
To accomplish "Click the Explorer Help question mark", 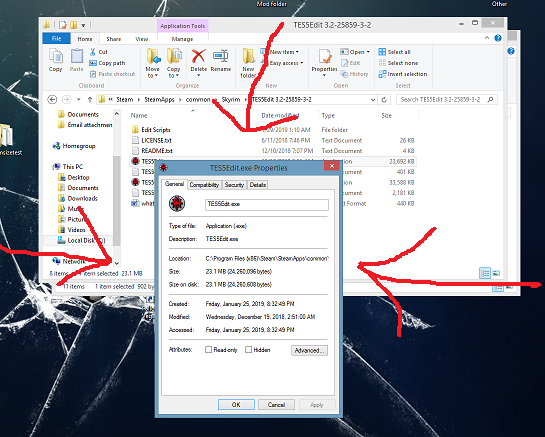I will [498, 38].
